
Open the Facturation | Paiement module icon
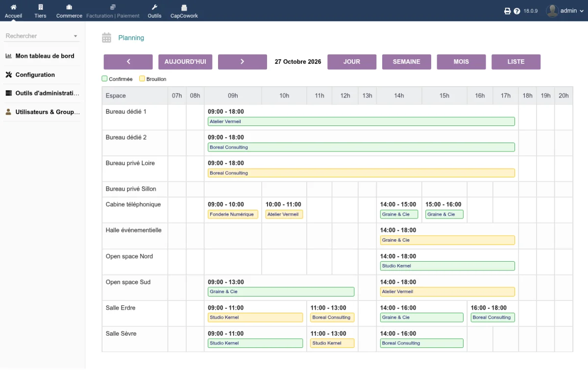click(x=113, y=7)
